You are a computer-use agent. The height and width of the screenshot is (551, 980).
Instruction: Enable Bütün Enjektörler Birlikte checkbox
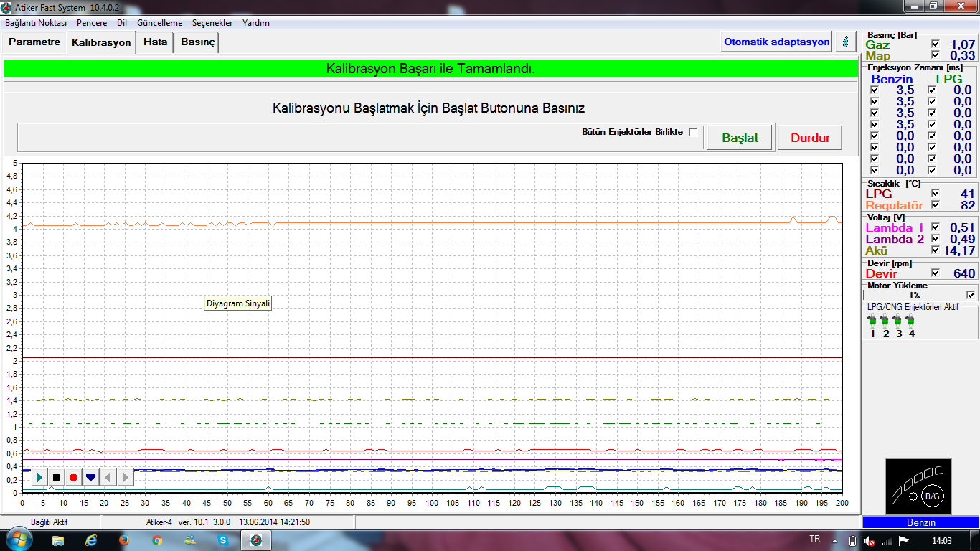pyautogui.click(x=693, y=132)
